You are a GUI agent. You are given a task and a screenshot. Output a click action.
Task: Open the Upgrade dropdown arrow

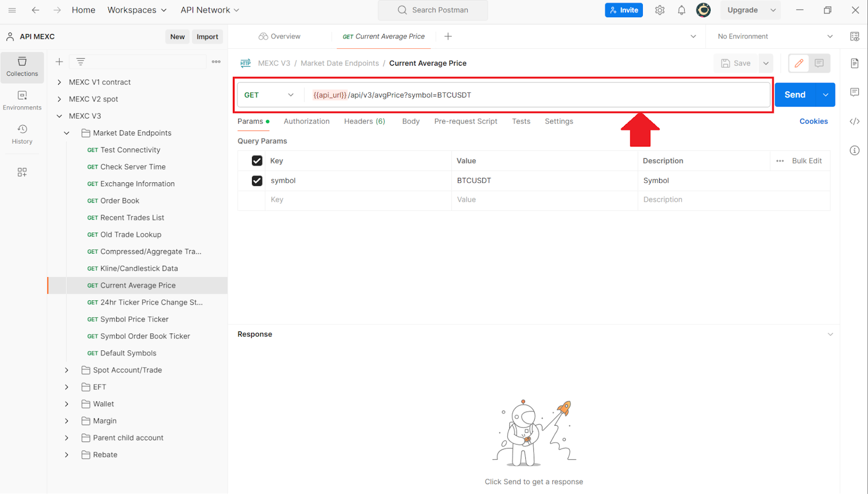coord(773,10)
